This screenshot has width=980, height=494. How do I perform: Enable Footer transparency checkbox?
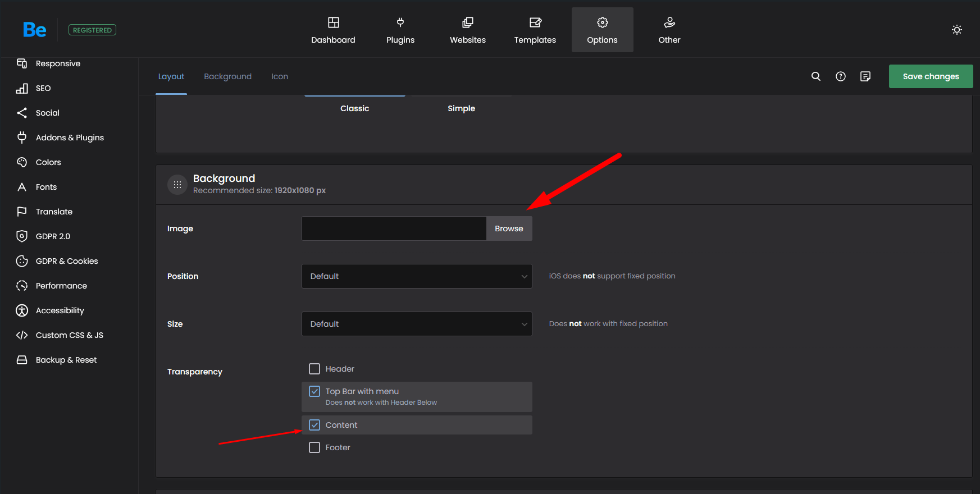pyautogui.click(x=314, y=447)
